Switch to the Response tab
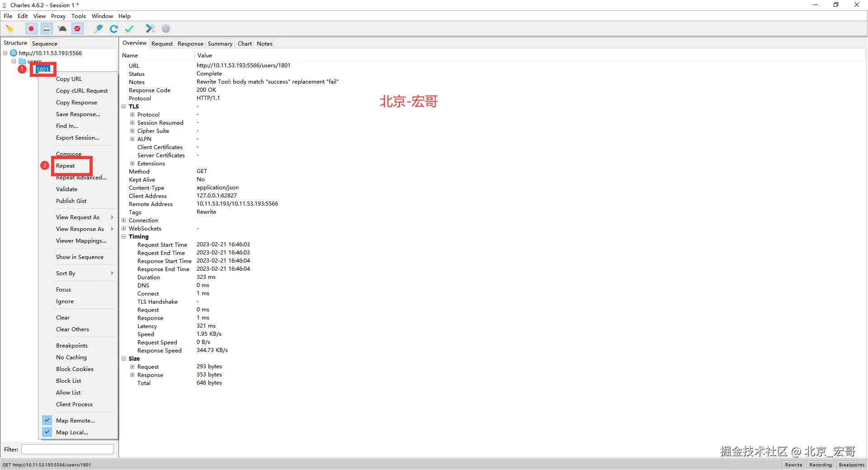This screenshot has width=868, height=470. click(x=190, y=44)
